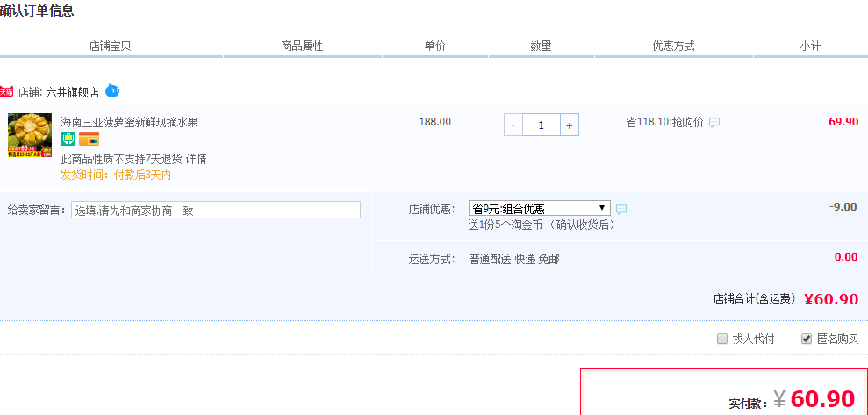Click the green shield service icon

click(x=68, y=139)
